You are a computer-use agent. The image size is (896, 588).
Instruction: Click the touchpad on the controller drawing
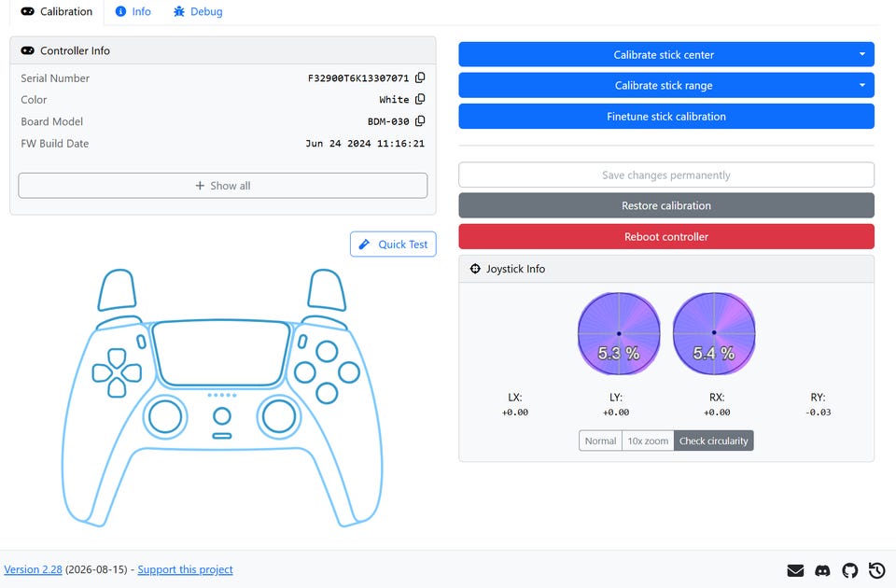(x=222, y=354)
